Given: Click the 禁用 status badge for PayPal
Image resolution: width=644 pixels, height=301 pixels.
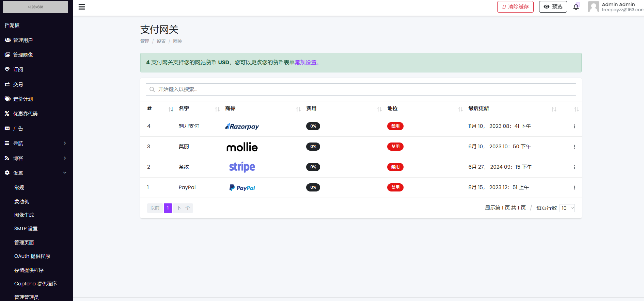Looking at the screenshot, I should pos(395,187).
